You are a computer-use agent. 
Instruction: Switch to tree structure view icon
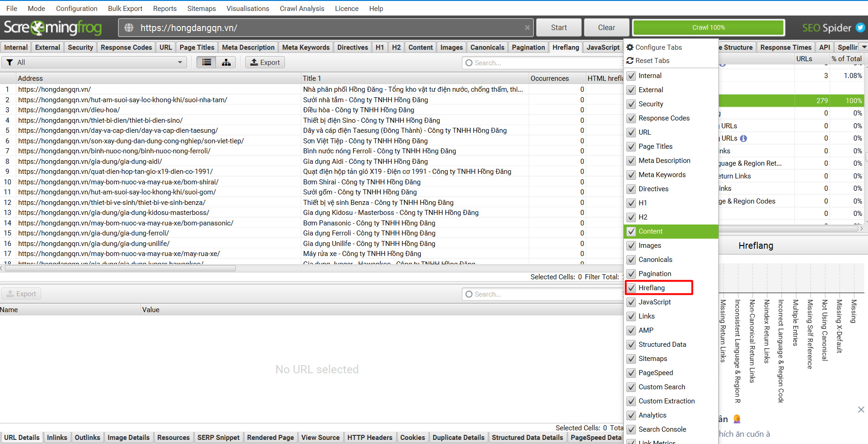[226, 63]
